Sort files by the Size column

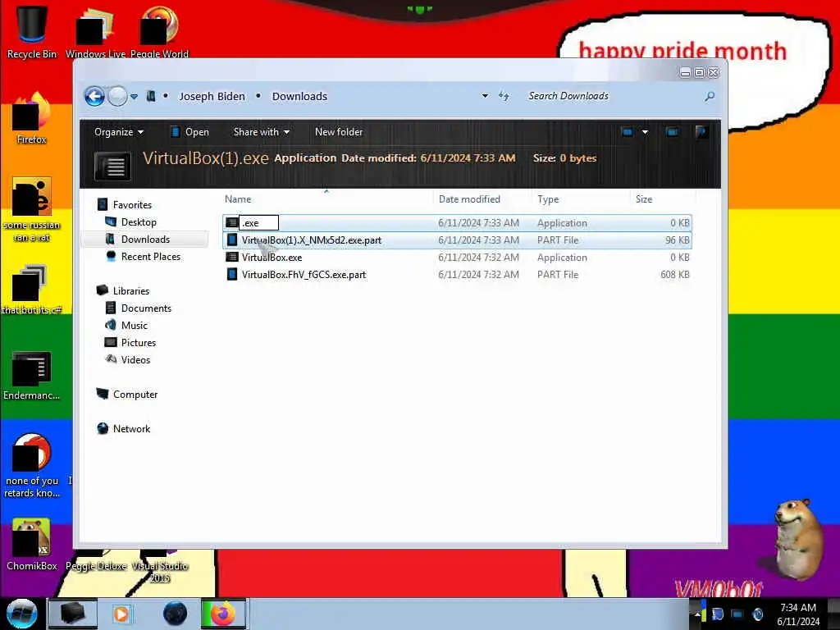644,199
